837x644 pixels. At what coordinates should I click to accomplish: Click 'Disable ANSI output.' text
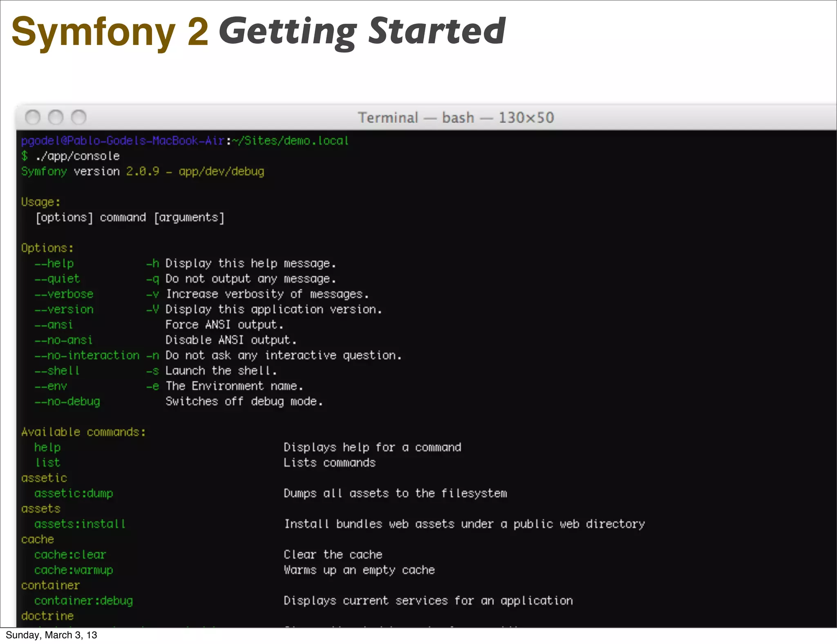pyautogui.click(x=231, y=340)
